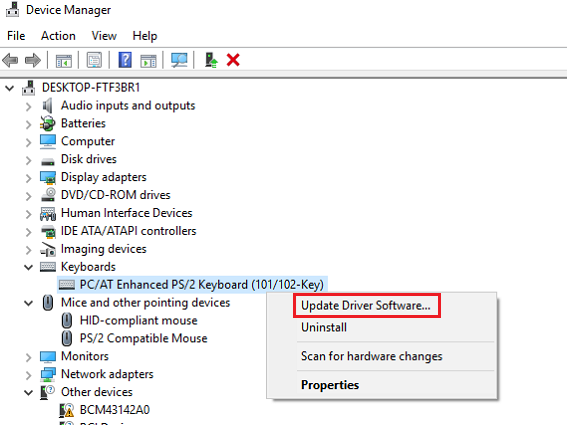
Task: Collapse the DESKTOP-FTF3BR1 root node
Action: (10, 88)
